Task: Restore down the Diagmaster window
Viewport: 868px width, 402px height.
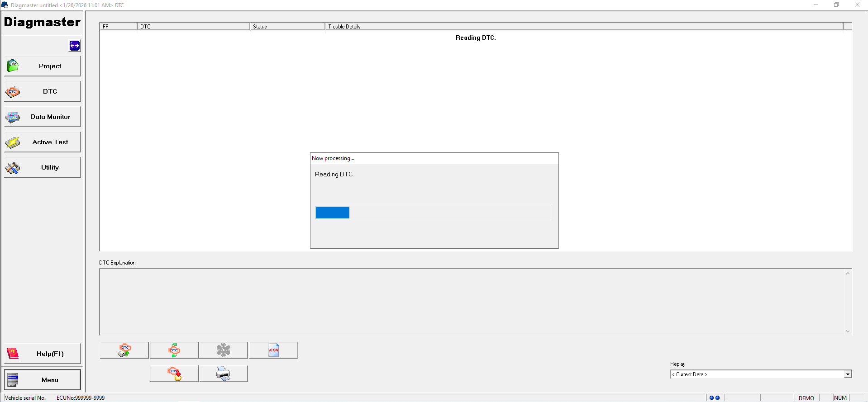Action: [x=836, y=5]
